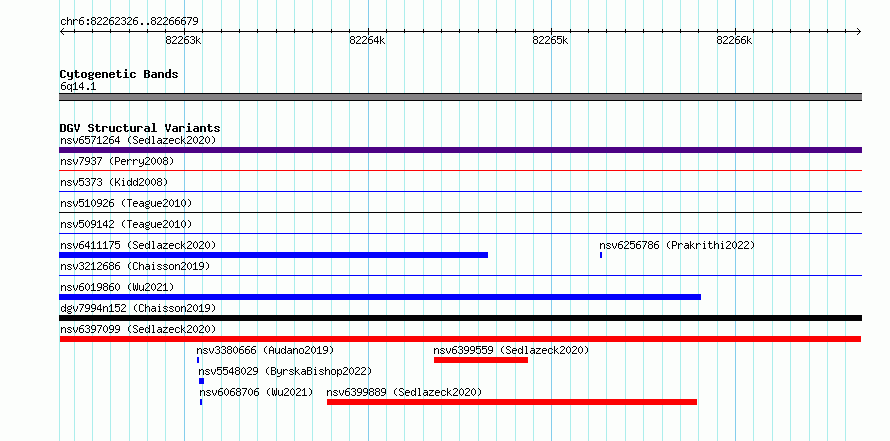This screenshot has height=441, width=890.
Task: Click the nsv6399559 (Sedlazeck2020) label
Action: pyautogui.click(x=511, y=350)
